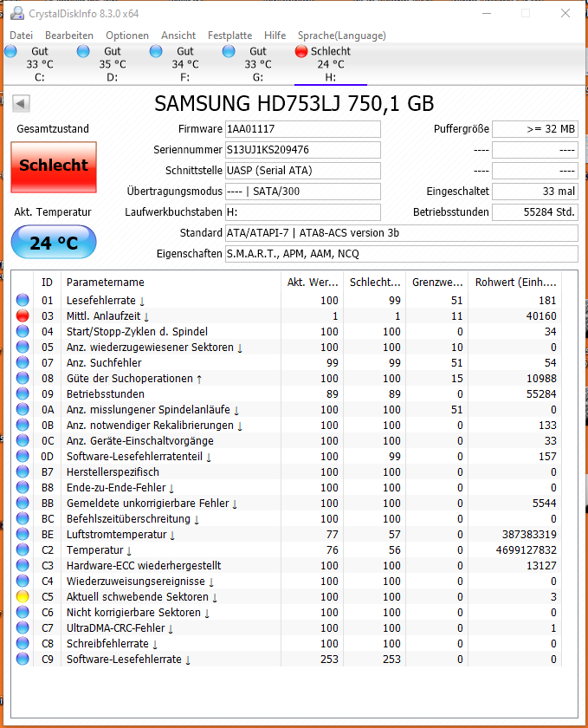The width and height of the screenshot is (588, 728).
Task: Click the CrystalDiskInfo title bar app icon
Action: pos(17,14)
